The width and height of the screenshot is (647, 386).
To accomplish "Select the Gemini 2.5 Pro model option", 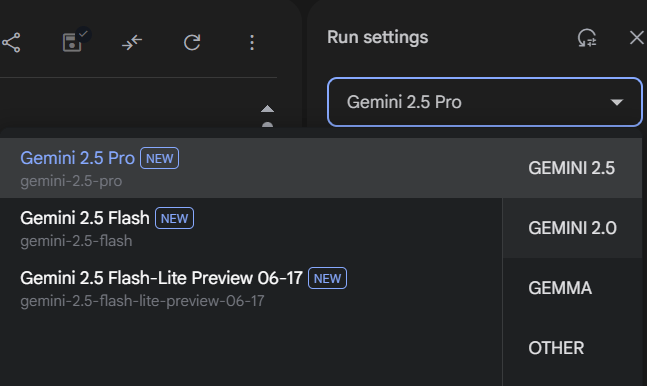I will coord(251,168).
